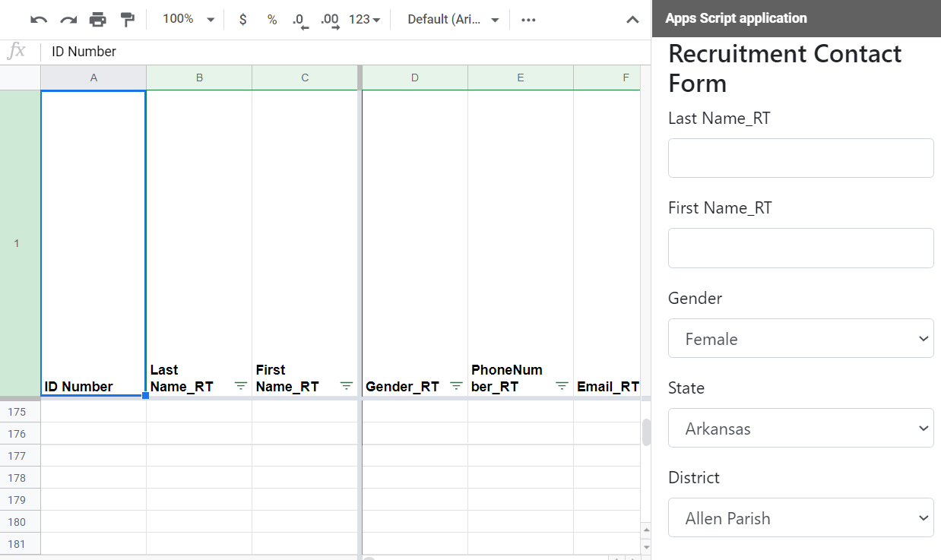
Task: Open the District dropdown showing Allen Parish
Action: 800,517
